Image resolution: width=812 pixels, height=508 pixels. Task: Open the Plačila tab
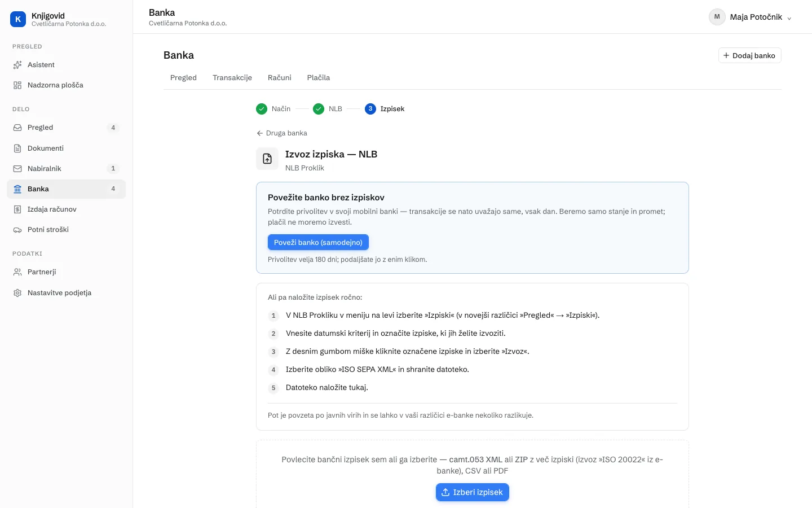coord(319,78)
